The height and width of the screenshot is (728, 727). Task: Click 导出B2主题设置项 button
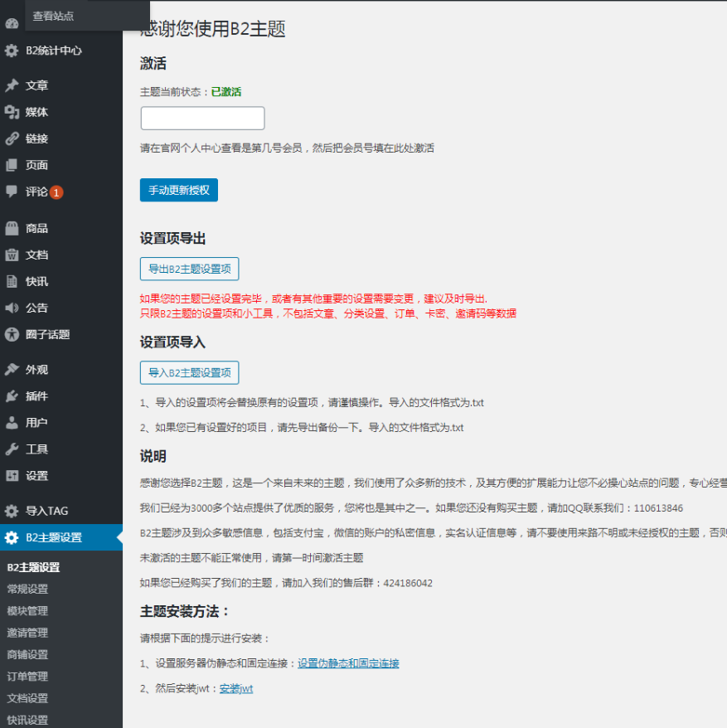pos(189,269)
